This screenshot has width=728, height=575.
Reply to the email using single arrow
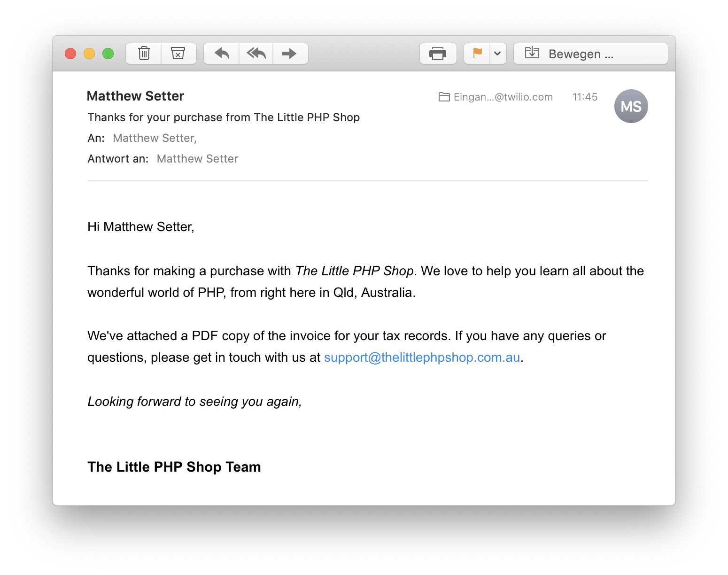[x=222, y=54]
